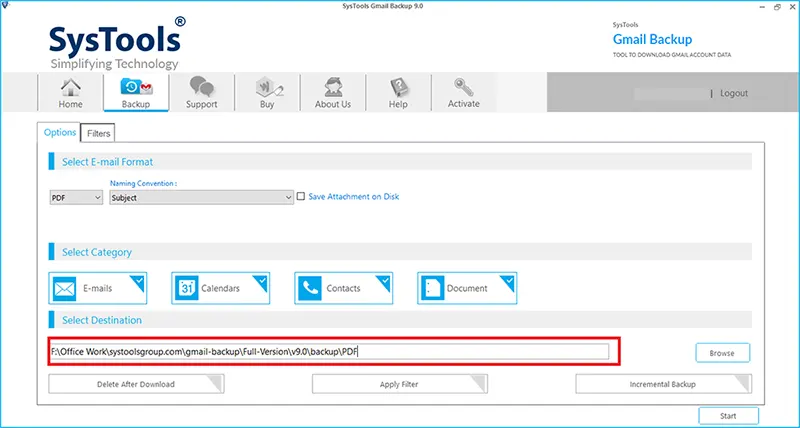Expand the Naming Convention Subject dropdown
800x428 pixels.
tap(202, 198)
